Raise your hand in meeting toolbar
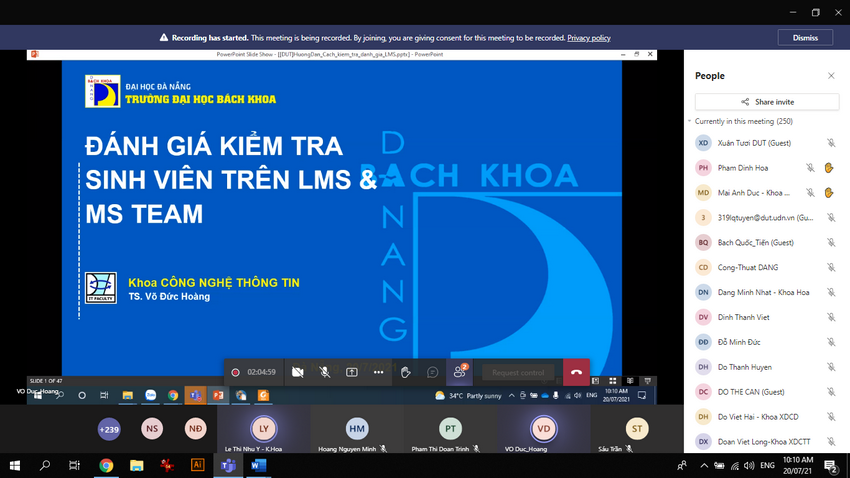Image resolution: width=850 pixels, height=478 pixels. pos(405,372)
